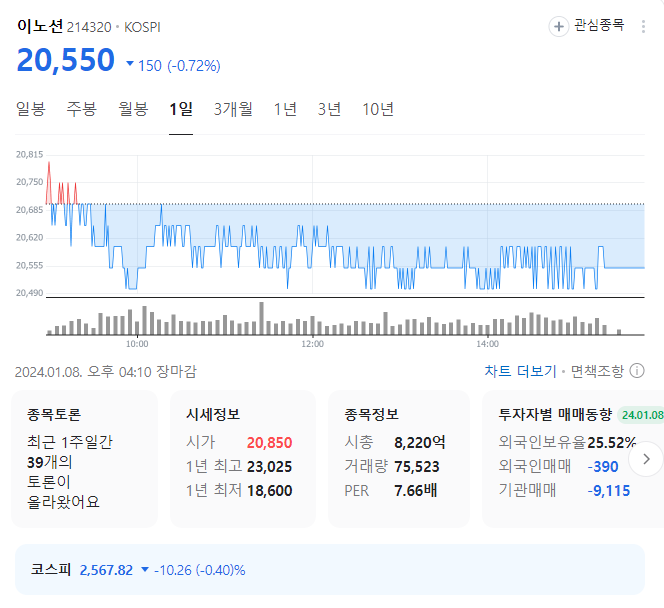Click the 거래량 value 75,523
The height and width of the screenshot is (608, 664).
coord(417,467)
